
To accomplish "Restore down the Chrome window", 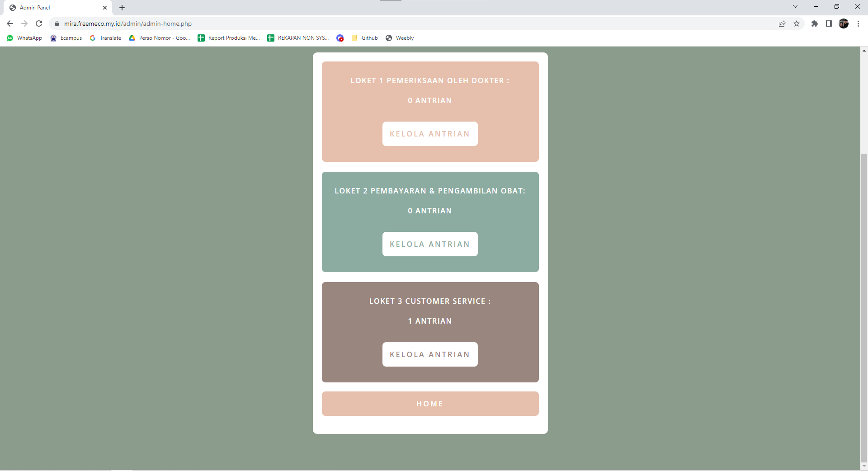I will [837, 6].
